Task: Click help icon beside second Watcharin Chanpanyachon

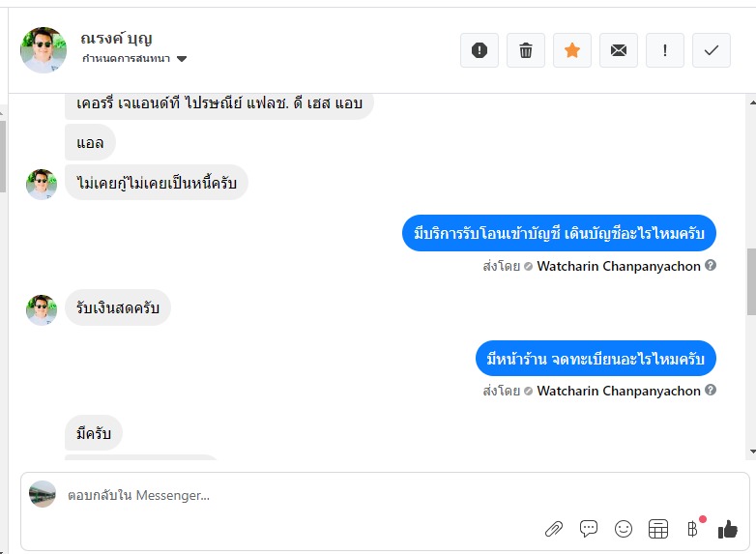Action: pyautogui.click(x=711, y=390)
